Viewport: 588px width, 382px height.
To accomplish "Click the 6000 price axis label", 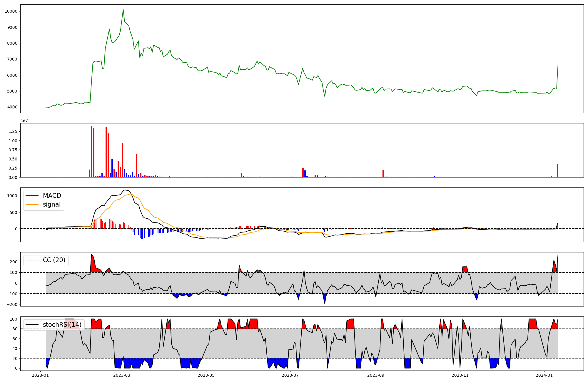I will click(x=12, y=75).
